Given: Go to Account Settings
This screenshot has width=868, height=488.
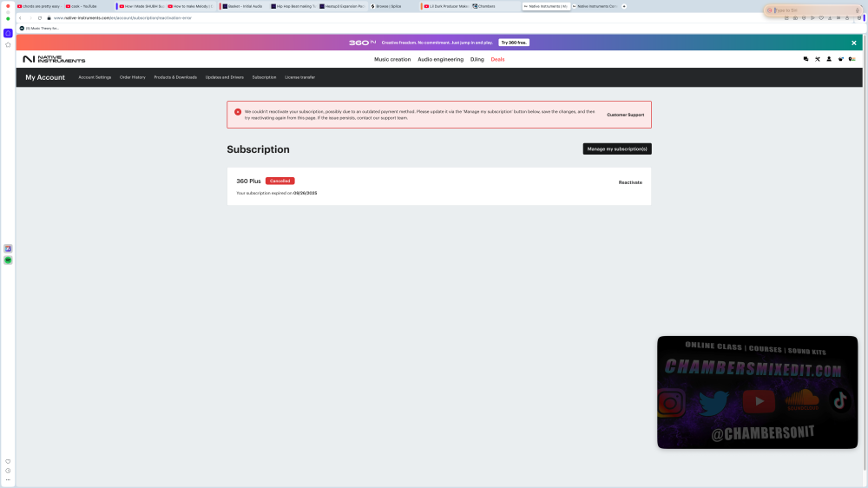Looking at the screenshot, I should click(x=95, y=77).
